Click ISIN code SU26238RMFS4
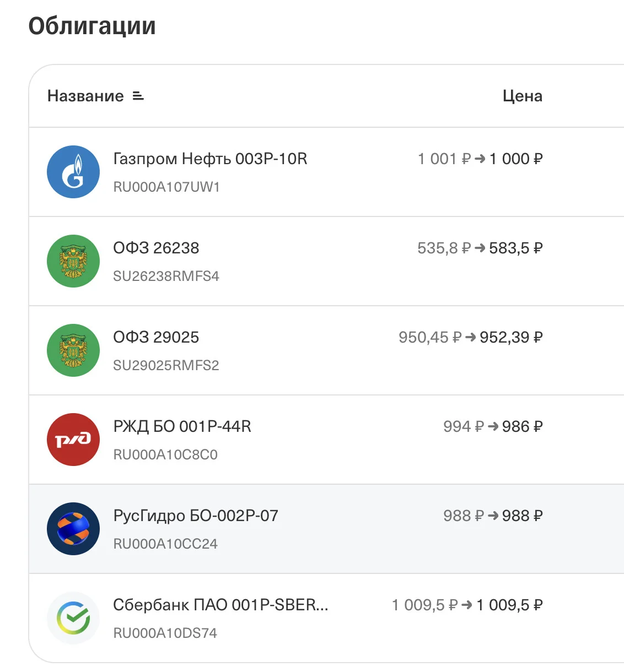This screenshot has width=624, height=672. click(x=166, y=277)
